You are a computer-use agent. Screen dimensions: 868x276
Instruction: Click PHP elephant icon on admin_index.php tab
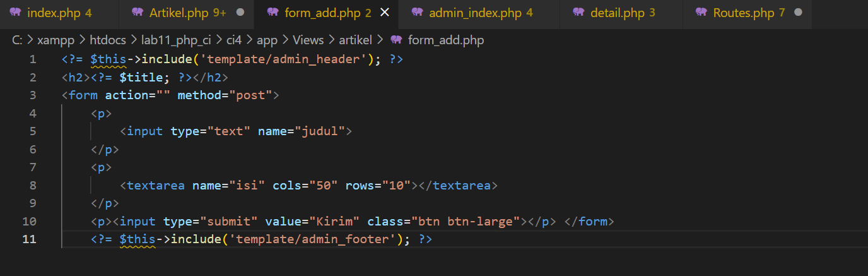point(417,13)
